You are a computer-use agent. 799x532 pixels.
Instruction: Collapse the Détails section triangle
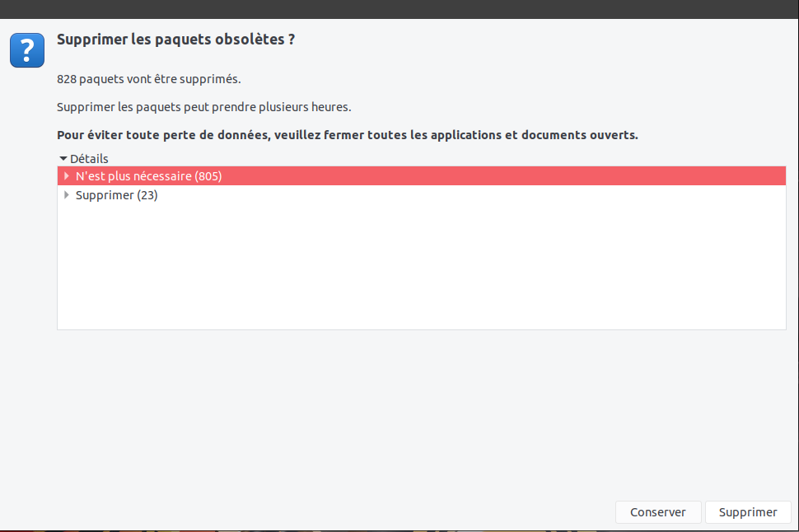(x=63, y=158)
